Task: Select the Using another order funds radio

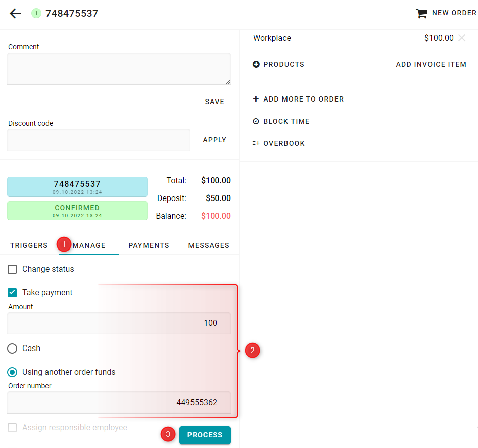Action: pyautogui.click(x=12, y=372)
